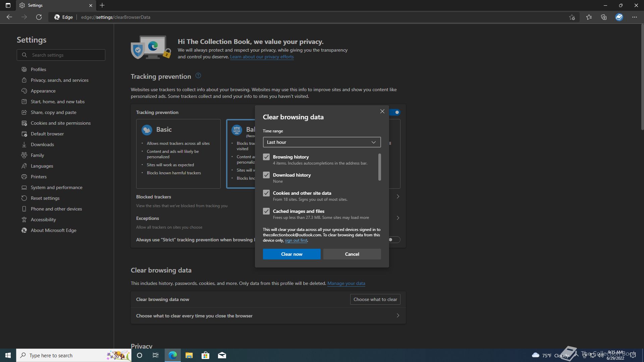Expand Blocked trackers chevron

398,196
